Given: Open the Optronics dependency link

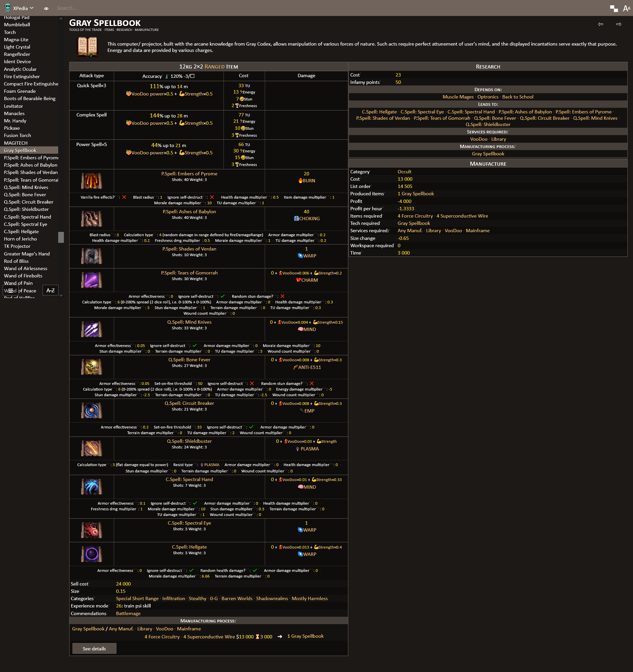Looking at the screenshot, I should 488,97.
